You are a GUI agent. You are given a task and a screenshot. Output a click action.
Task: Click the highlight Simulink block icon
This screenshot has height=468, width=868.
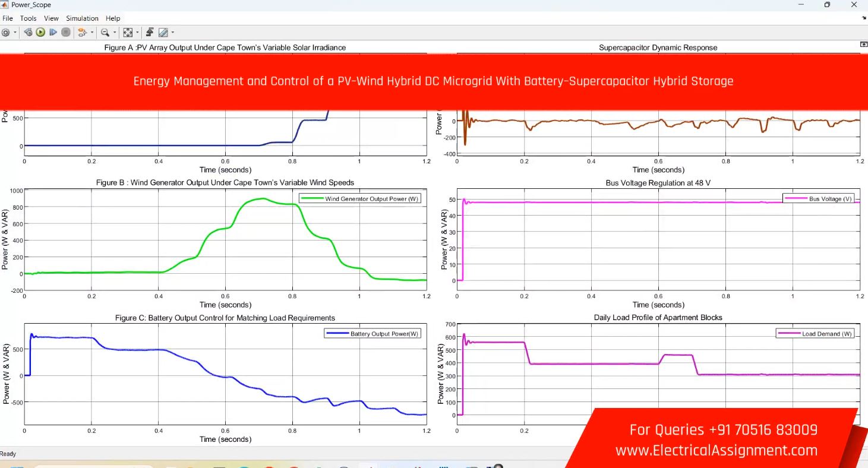click(x=81, y=33)
